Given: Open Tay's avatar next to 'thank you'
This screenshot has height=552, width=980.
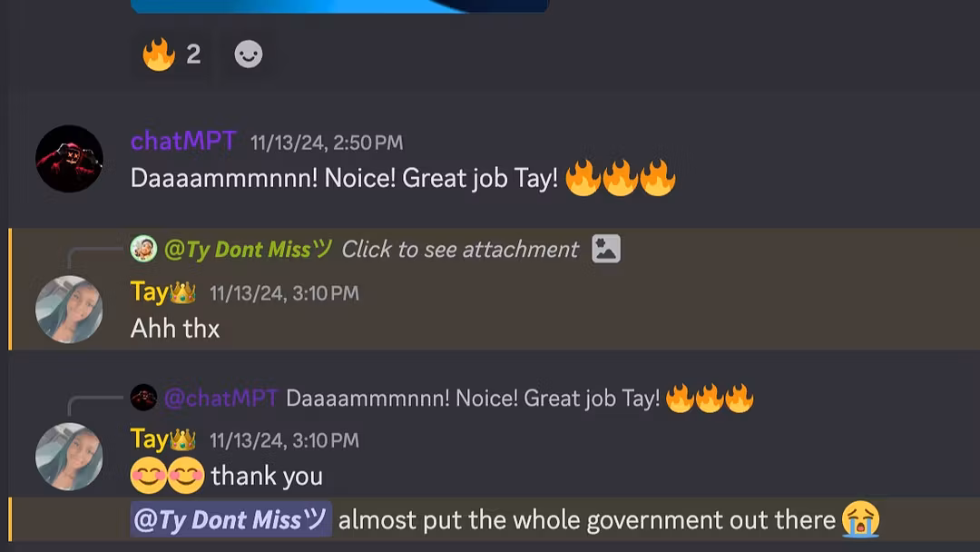Looking at the screenshot, I should point(69,457).
